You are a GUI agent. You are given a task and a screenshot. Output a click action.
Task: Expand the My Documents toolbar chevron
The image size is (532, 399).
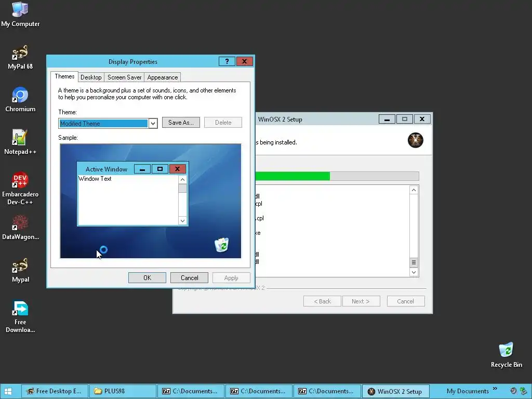(495, 389)
